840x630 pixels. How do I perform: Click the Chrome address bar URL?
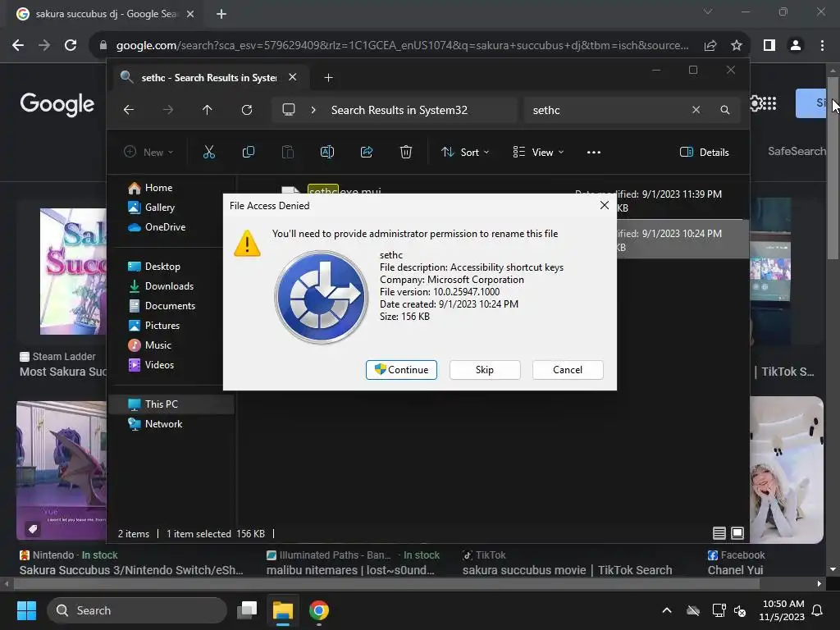402,46
